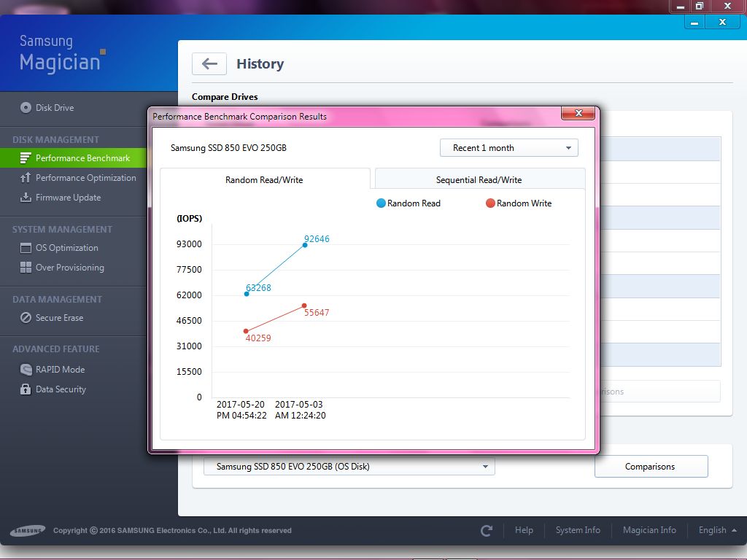Select the Performance Benchmark bars icon
747x560 pixels.
coord(26,158)
